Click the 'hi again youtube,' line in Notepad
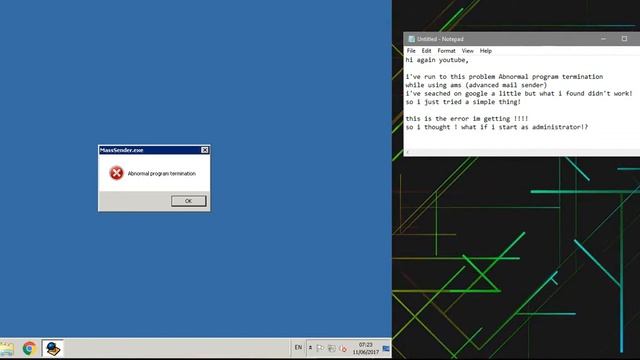This screenshot has width=640, height=360. coord(437,60)
